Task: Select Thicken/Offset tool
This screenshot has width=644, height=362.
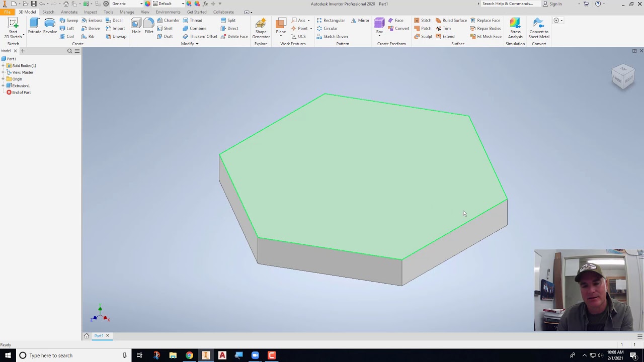Action: point(200,37)
